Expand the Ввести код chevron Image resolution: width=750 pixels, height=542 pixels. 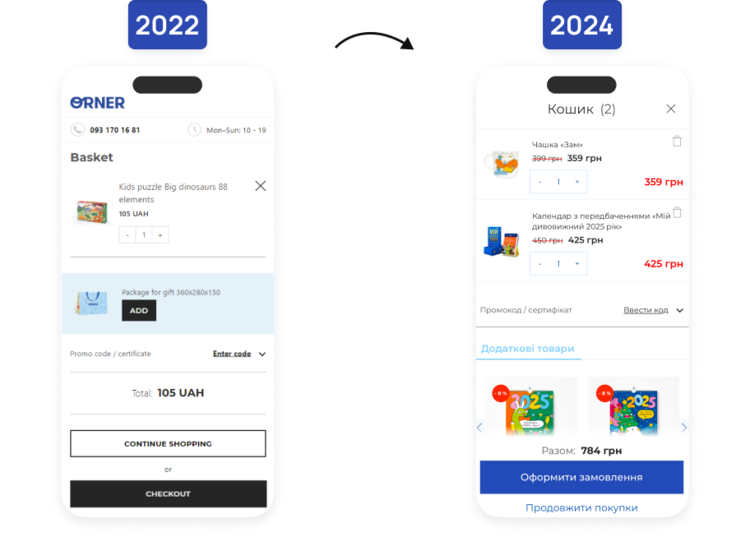(680, 310)
